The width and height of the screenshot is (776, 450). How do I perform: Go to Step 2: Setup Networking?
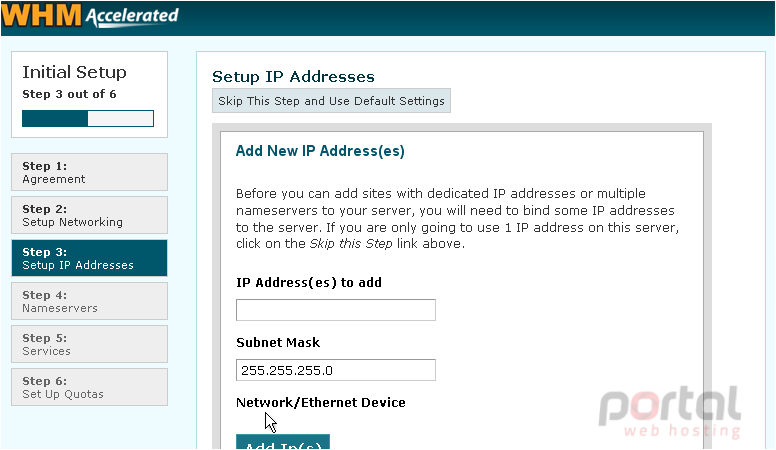[90, 215]
